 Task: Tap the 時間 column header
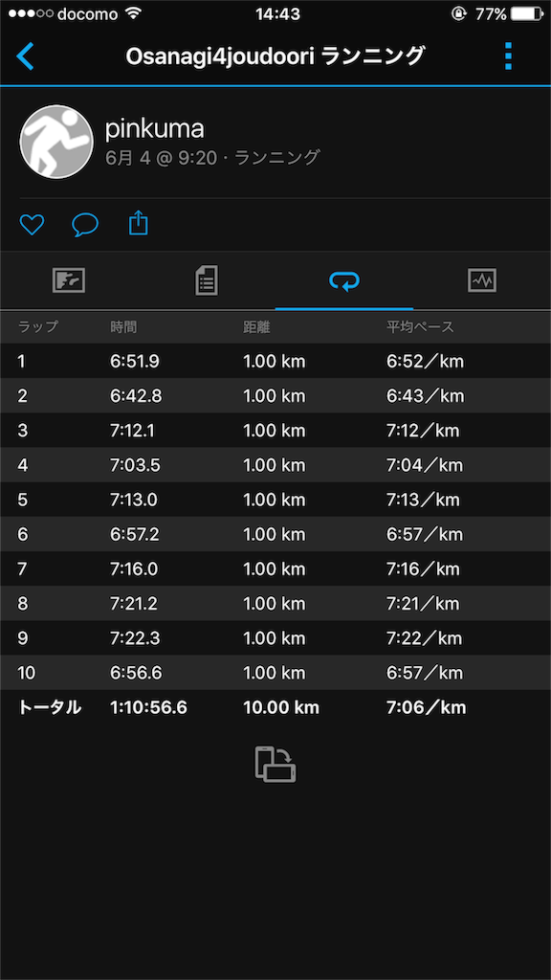[x=123, y=327]
